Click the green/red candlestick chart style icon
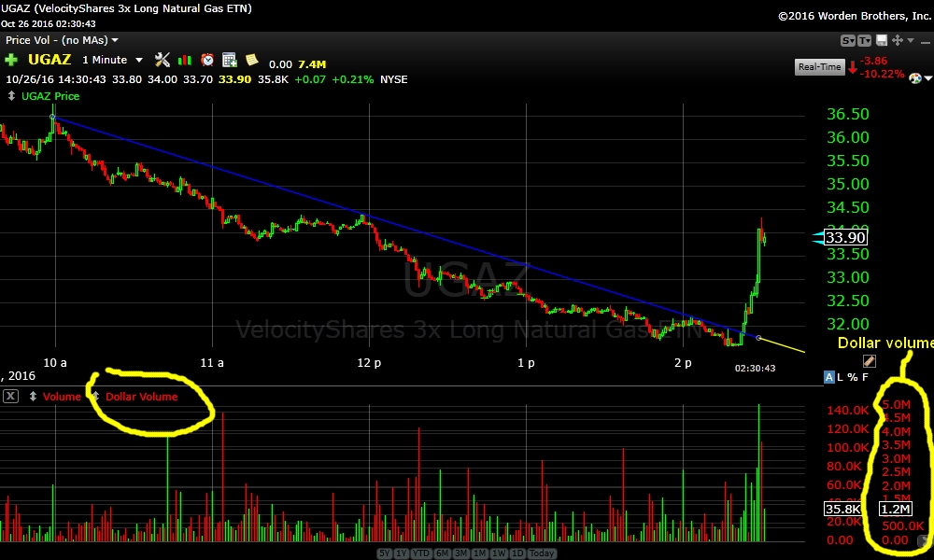 [185, 60]
